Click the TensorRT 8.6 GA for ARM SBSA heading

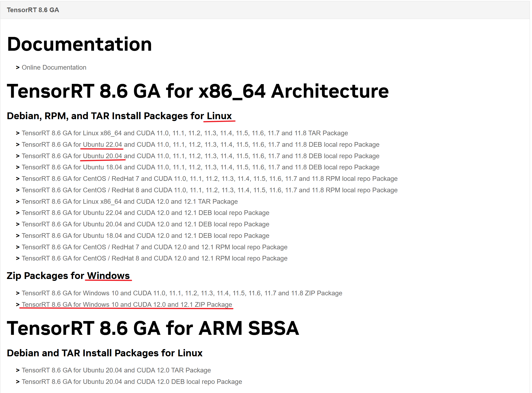[x=153, y=328]
